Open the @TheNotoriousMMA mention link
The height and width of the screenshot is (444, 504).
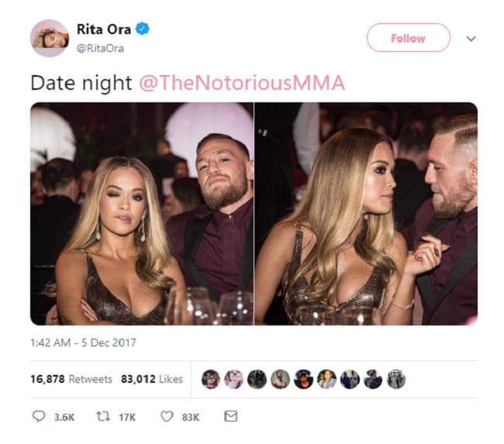point(242,83)
